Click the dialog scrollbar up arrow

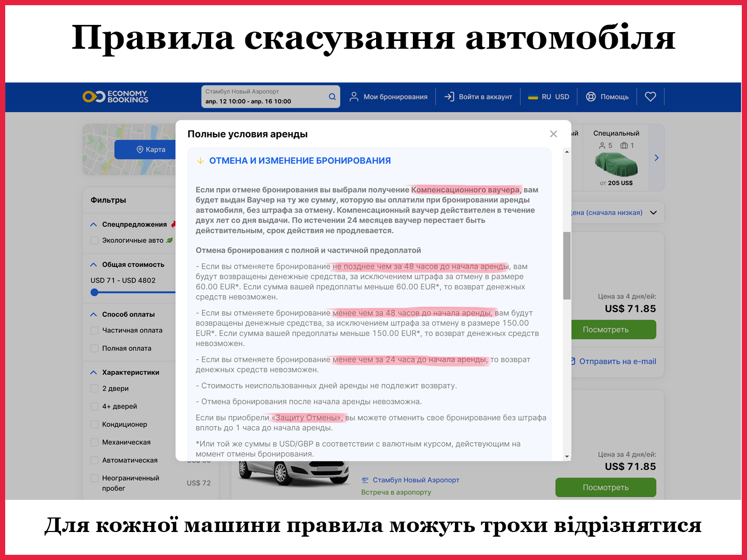point(567,152)
